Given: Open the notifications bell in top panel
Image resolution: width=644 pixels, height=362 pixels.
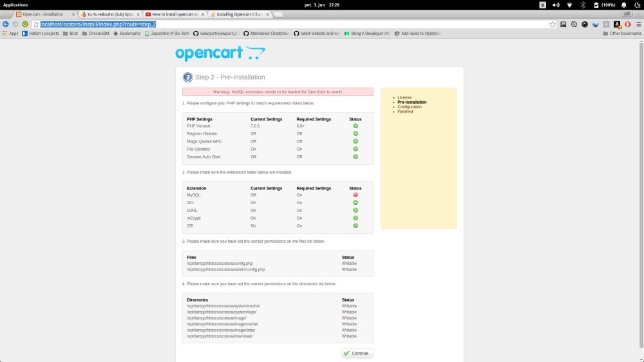Looking at the screenshot, I should point(623,5).
